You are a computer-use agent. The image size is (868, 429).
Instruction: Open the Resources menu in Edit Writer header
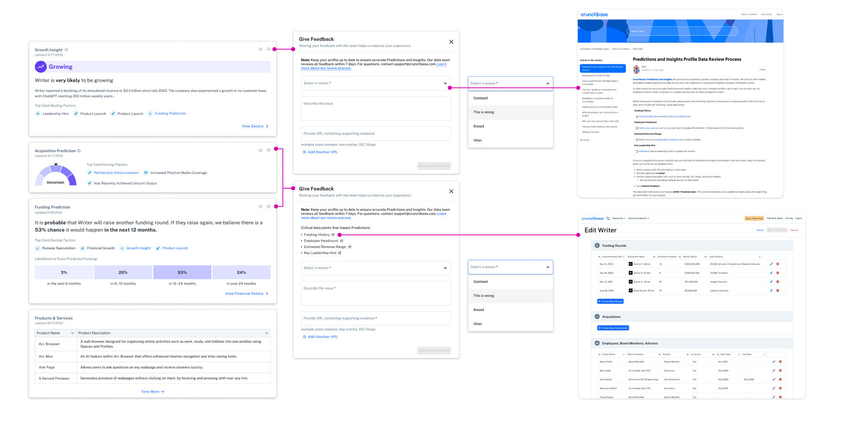(x=619, y=218)
